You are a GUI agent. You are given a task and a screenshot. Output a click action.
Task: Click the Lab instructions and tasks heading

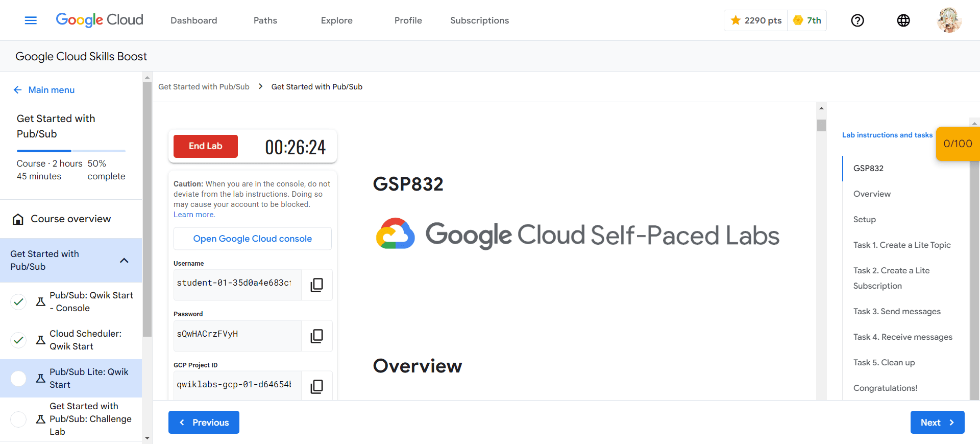coord(887,135)
